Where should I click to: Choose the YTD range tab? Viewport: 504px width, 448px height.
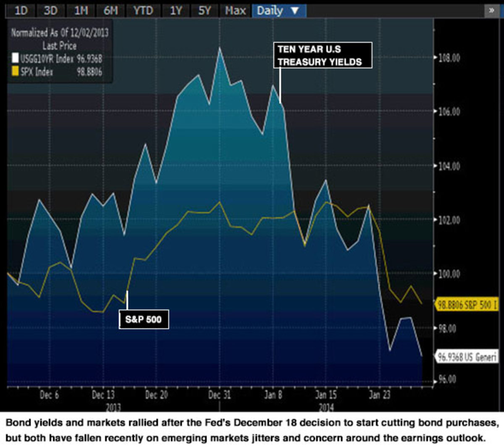[143, 11]
